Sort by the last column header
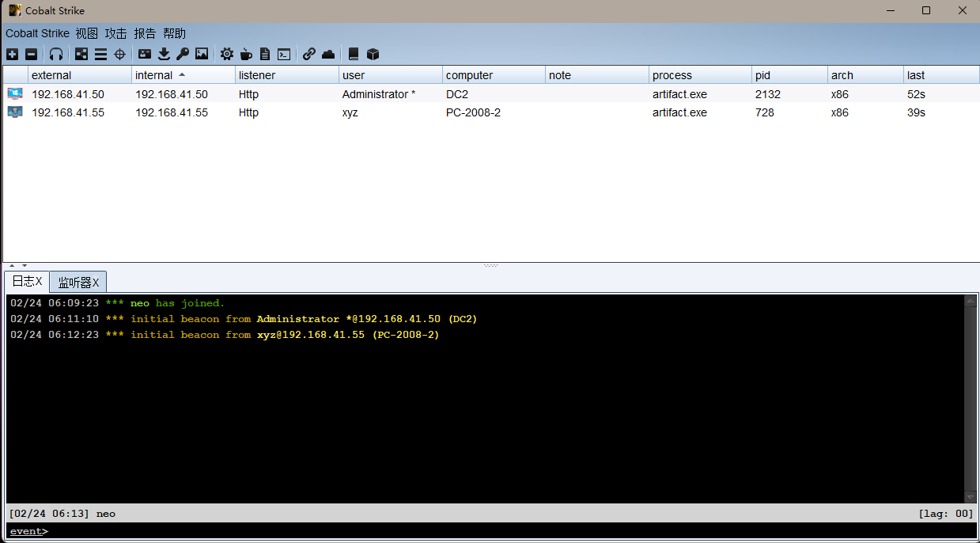 pyautogui.click(x=941, y=75)
